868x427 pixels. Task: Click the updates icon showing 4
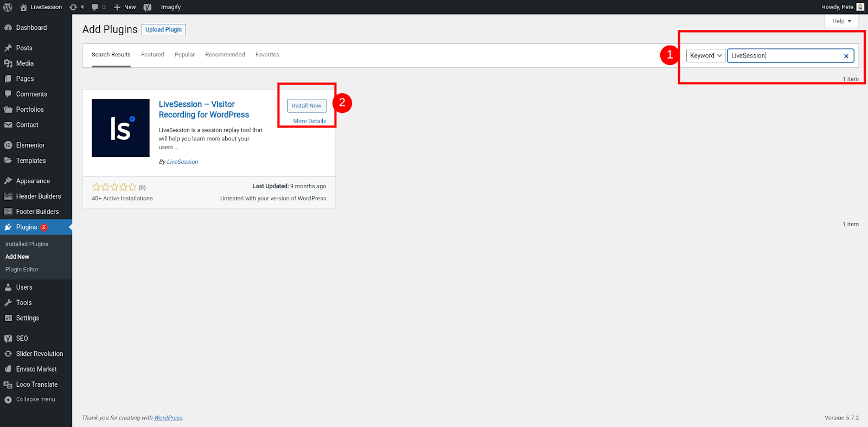(x=73, y=7)
